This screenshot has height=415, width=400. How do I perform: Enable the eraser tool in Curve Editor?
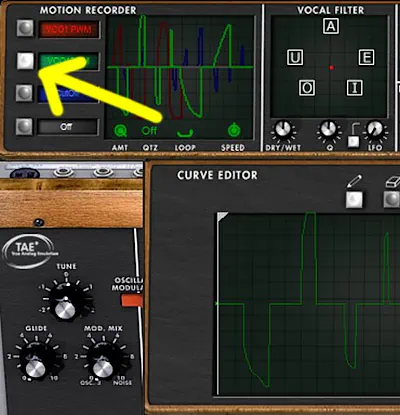(x=392, y=199)
